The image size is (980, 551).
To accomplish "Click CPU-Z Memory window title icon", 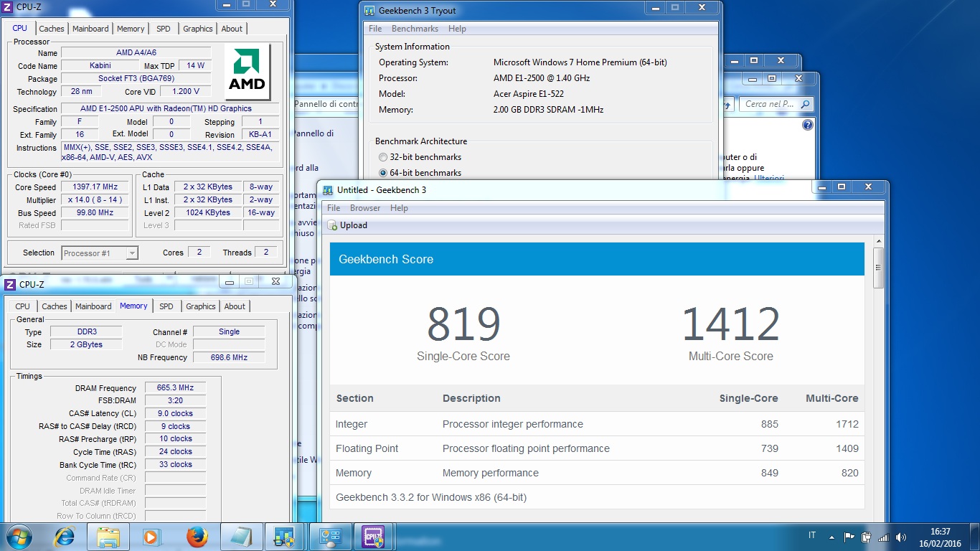I will [9, 284].
